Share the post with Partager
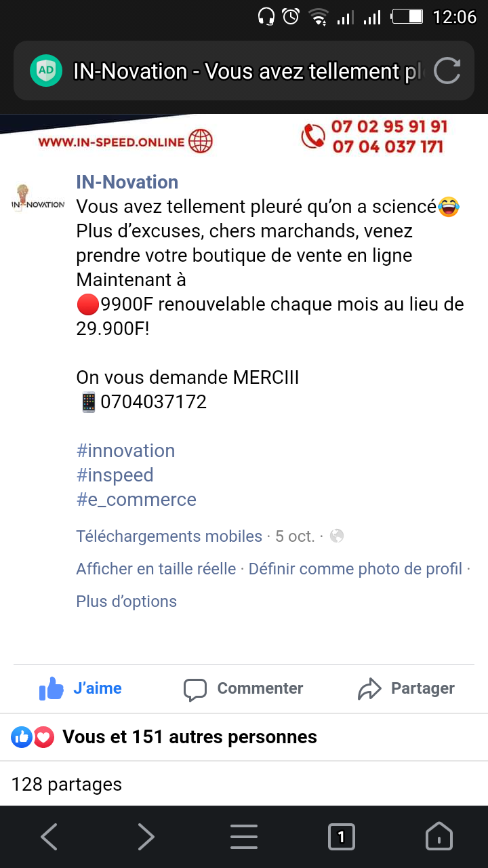Viewport: 488px width, 868px height. tap(406, 688)
